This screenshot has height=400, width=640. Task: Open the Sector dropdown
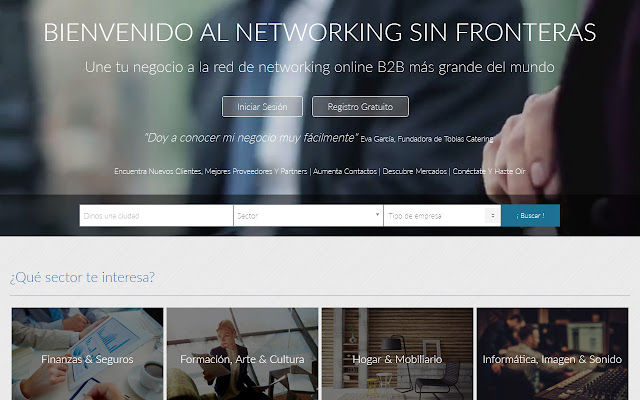coord(308,216)
